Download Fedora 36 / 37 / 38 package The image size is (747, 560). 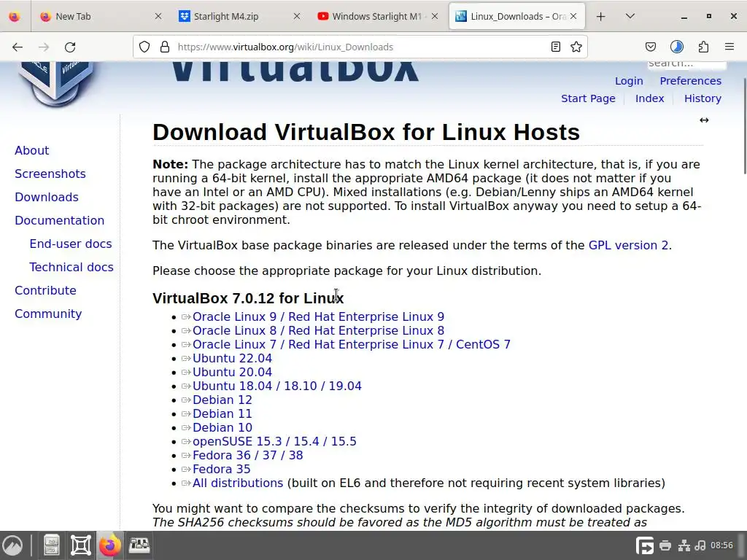tap(248, 455)
